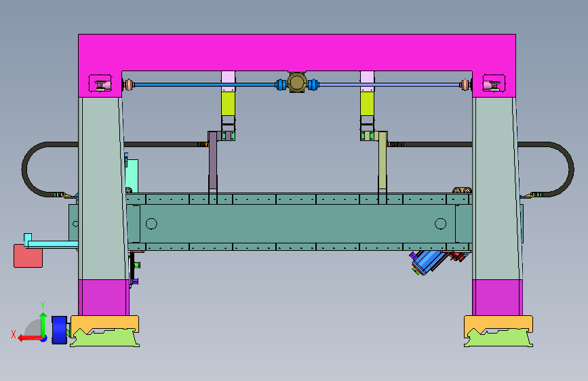Click the green Y axis arrow
The image size is (588, 381).
pos(43,324)
